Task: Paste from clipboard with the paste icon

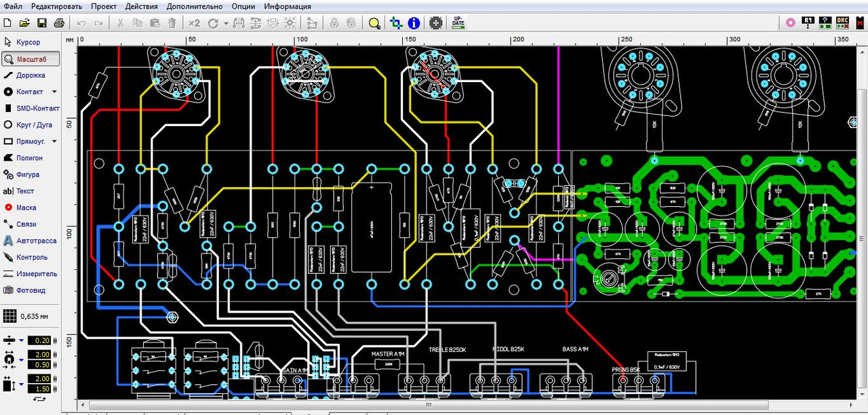Action: [155, 23]
